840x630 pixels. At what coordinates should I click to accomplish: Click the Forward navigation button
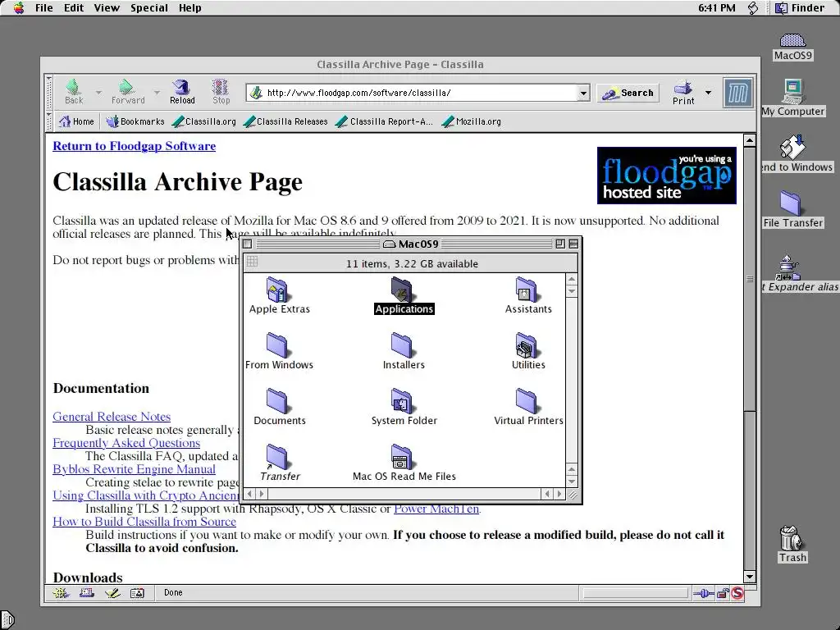127,92
